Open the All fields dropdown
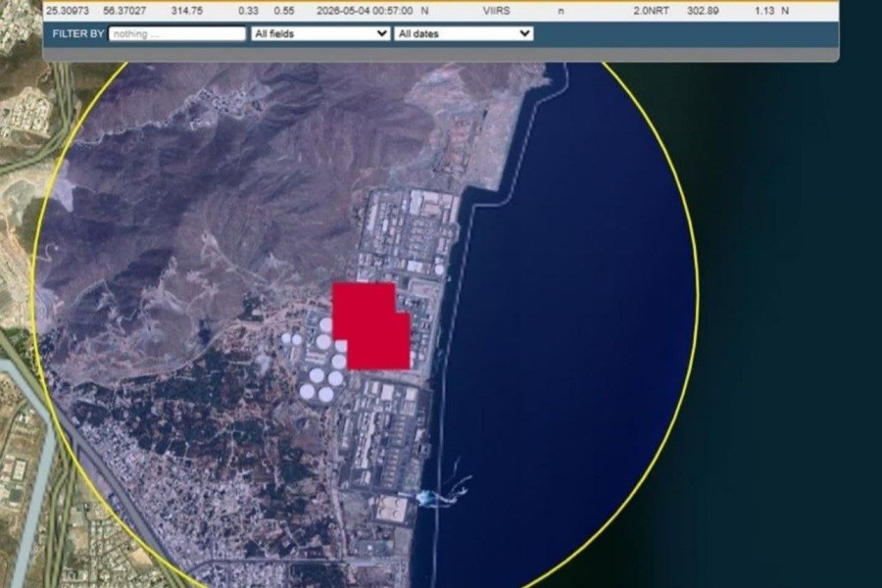This screenshot has height=588, width=882. 320,33
